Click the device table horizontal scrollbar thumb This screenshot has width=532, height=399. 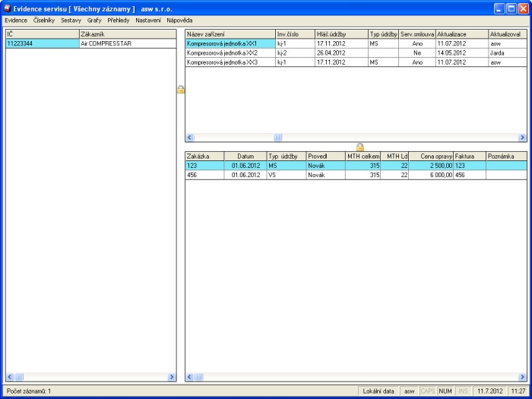pyautogui.click(x=277, y=138)
